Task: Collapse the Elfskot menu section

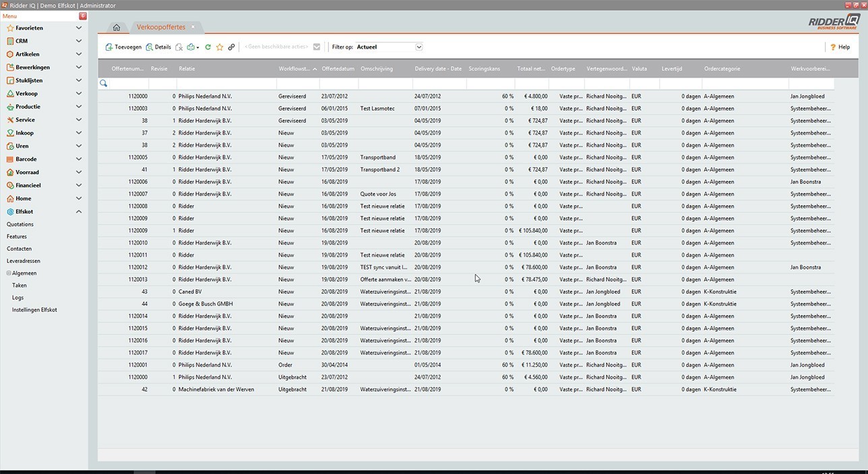Action: pos(78,212)
